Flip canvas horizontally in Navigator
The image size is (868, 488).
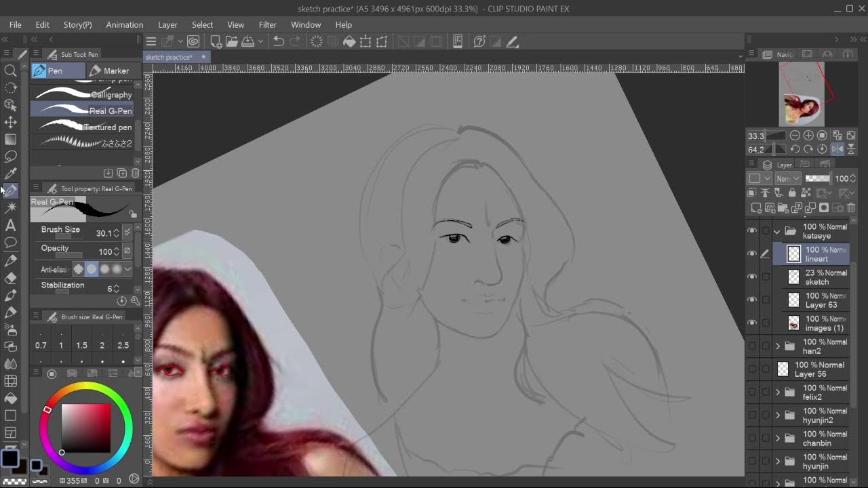click(837, 149)
